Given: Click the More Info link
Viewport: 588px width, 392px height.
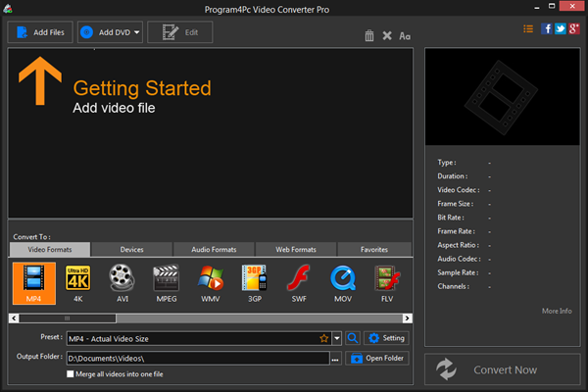Looking at the screenshot, I should 557,311.
